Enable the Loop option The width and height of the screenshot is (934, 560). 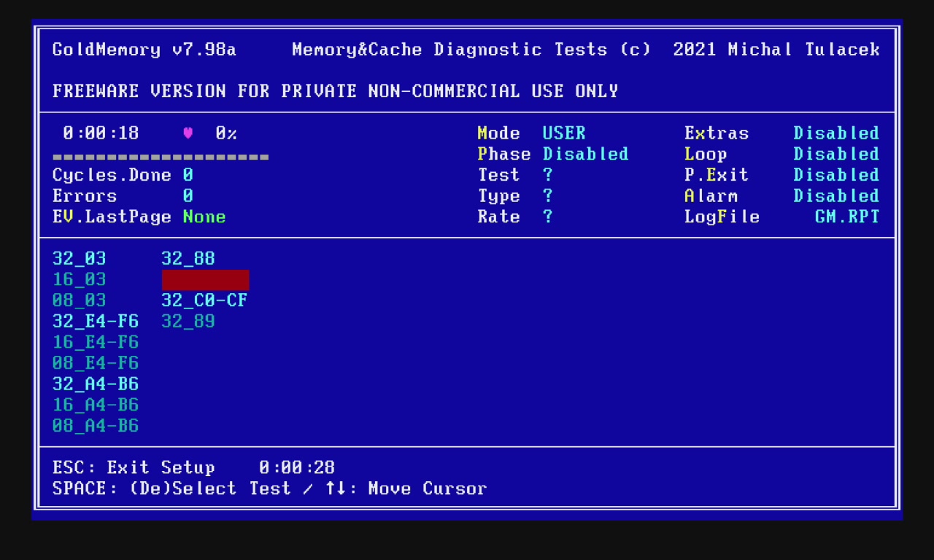click(835, 155)
